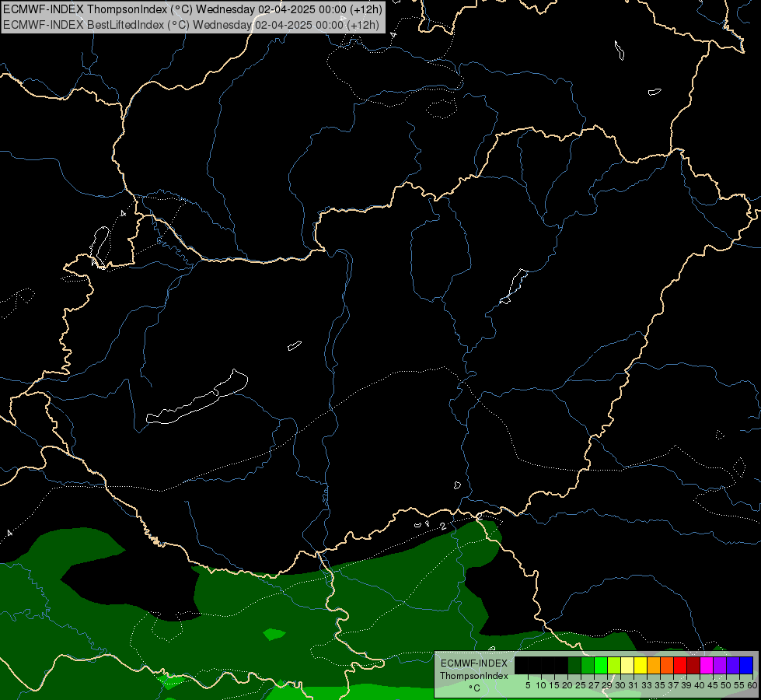Viewport: 761px width, 700px height.
Task: Click the legend value '60'
Action: (752, 685)
